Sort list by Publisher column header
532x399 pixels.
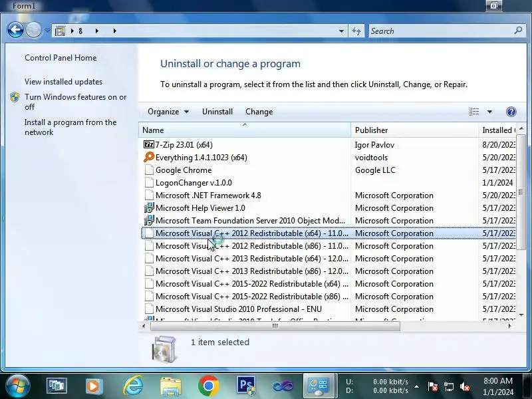[414, 130]
